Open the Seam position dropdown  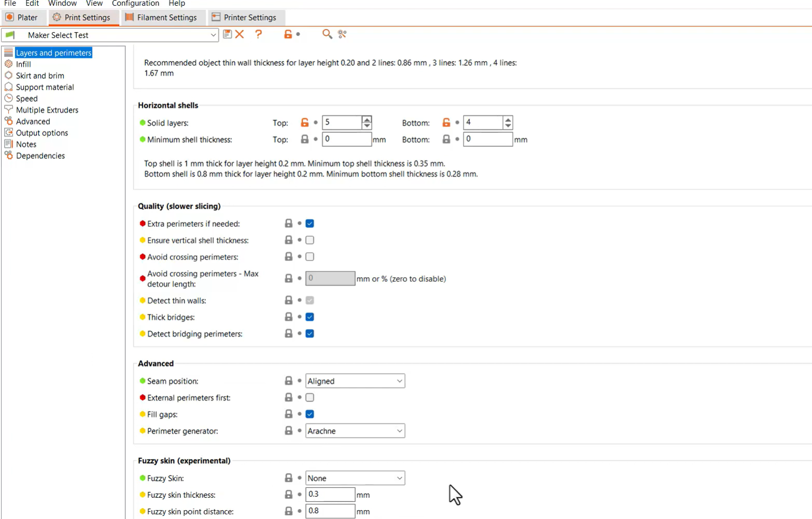coord(355,381)
